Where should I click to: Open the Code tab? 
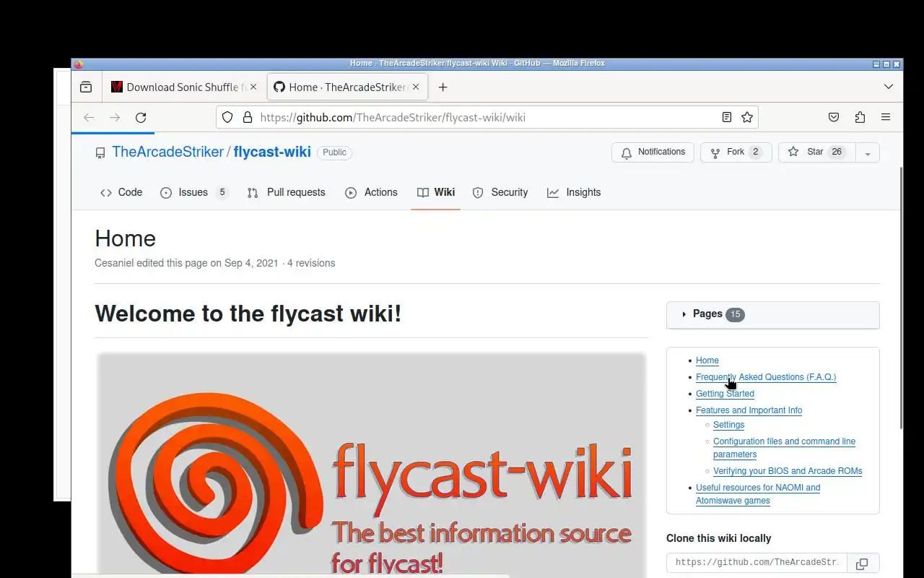(x=121, y=192)
